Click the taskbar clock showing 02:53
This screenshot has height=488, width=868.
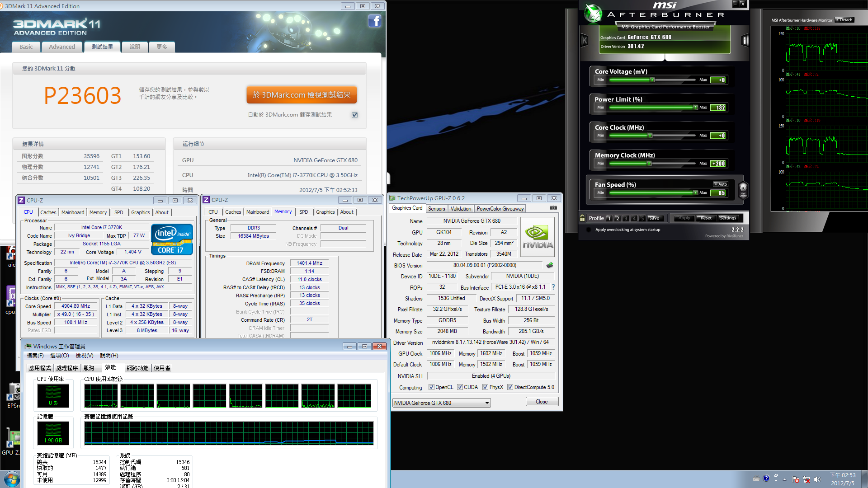pos(843,479)
